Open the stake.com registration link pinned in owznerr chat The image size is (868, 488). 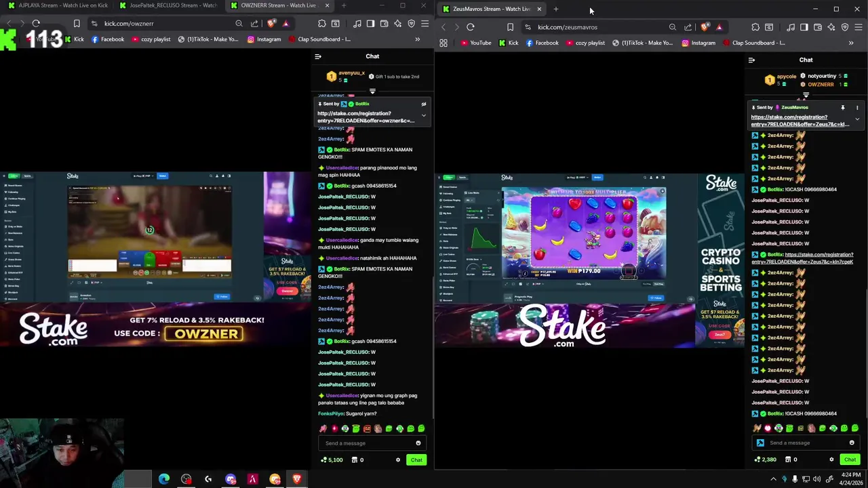pos(366,117)
